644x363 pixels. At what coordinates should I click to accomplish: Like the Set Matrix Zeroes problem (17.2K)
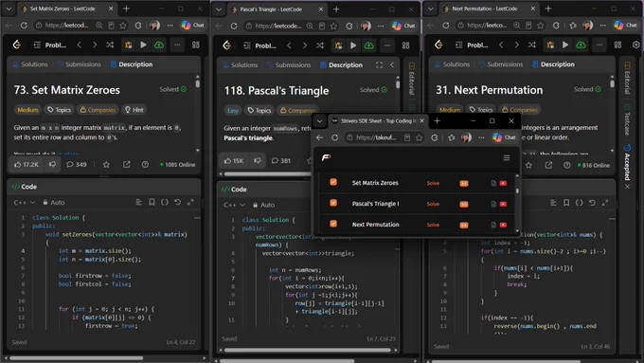coord(27,164)
